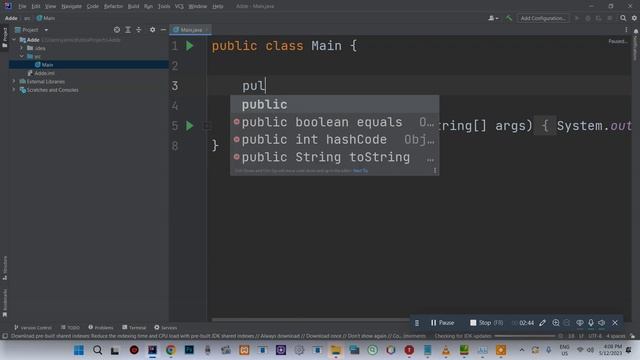Open the Build menu
Screen dimensions: 640x360
133,6
